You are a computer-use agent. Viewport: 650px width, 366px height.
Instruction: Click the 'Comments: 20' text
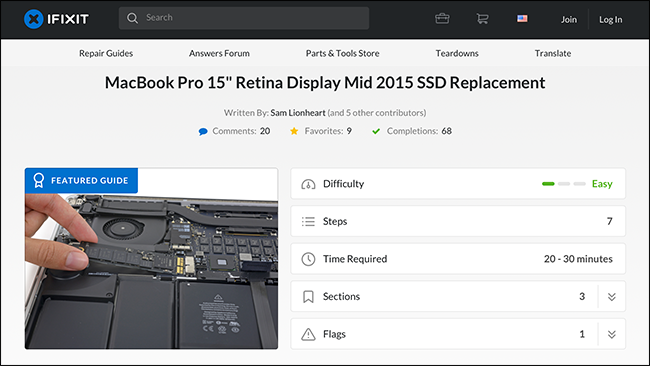241,131
